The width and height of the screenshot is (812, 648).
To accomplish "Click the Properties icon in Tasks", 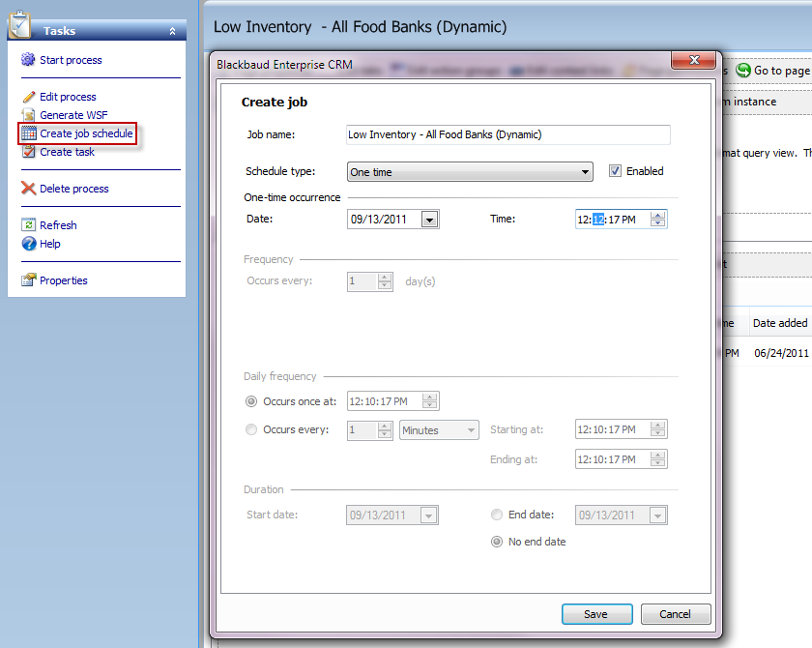I will (x=28, y=280).
